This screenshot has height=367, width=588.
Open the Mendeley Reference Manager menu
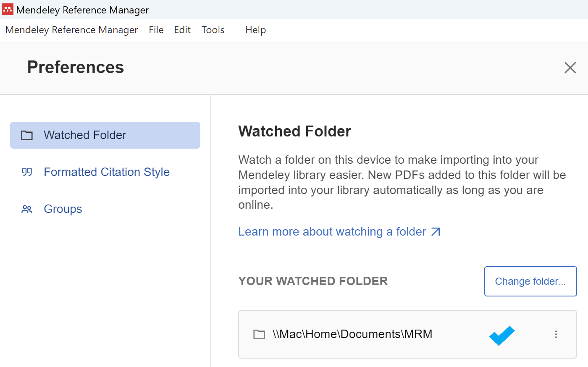click(71, 30)
